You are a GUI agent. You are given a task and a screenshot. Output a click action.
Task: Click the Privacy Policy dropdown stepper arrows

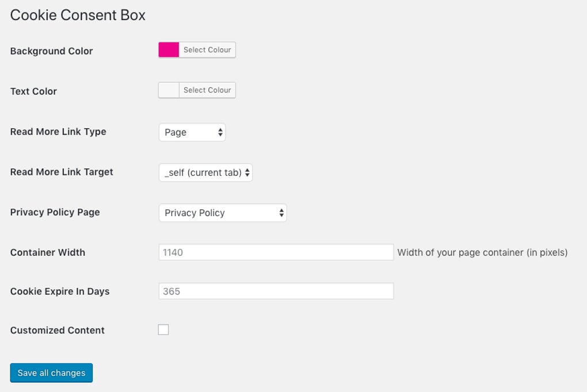point(281,213)
